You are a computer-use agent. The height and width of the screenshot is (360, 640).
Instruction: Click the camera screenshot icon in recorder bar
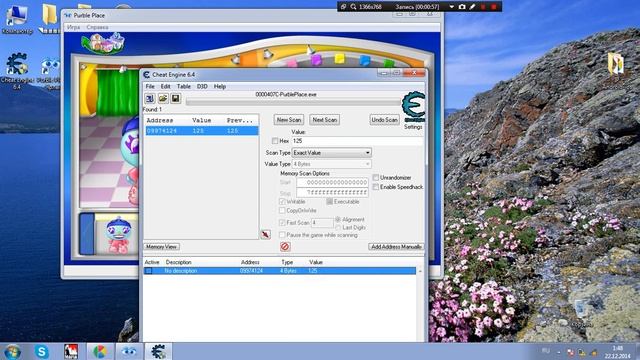click(x=462, y=7)
